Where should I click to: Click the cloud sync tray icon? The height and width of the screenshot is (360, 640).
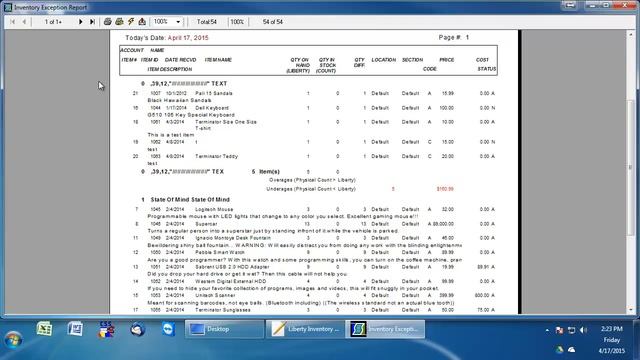pyautogui.click(x=571, y=349)
